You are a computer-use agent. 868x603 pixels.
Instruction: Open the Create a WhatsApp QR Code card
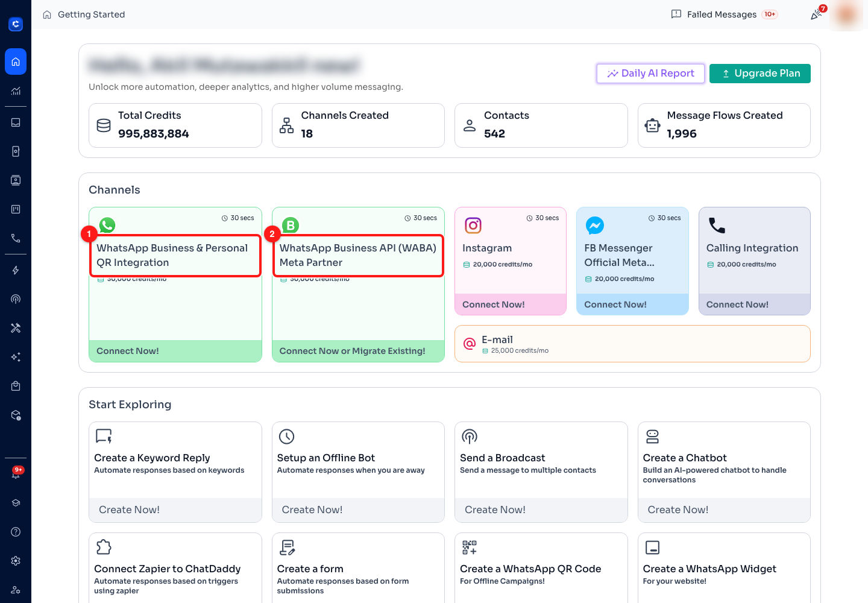[541, 568]
